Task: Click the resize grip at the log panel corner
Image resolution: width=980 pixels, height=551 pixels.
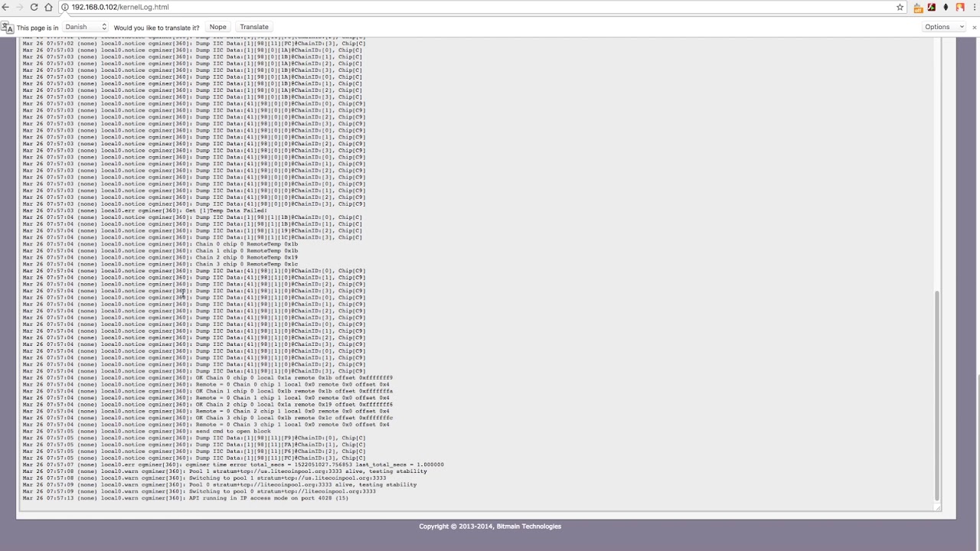Action: tap(937, 507)
